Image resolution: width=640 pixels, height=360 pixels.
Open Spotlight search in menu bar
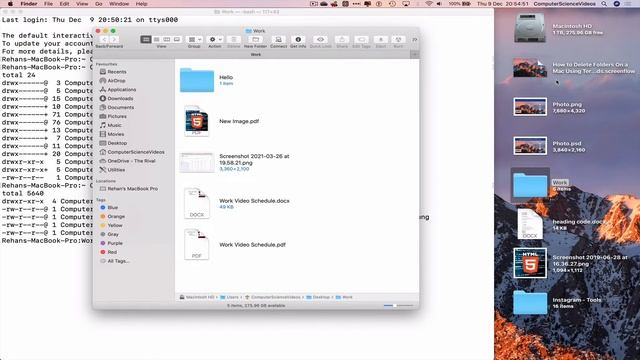coord(604,4)
